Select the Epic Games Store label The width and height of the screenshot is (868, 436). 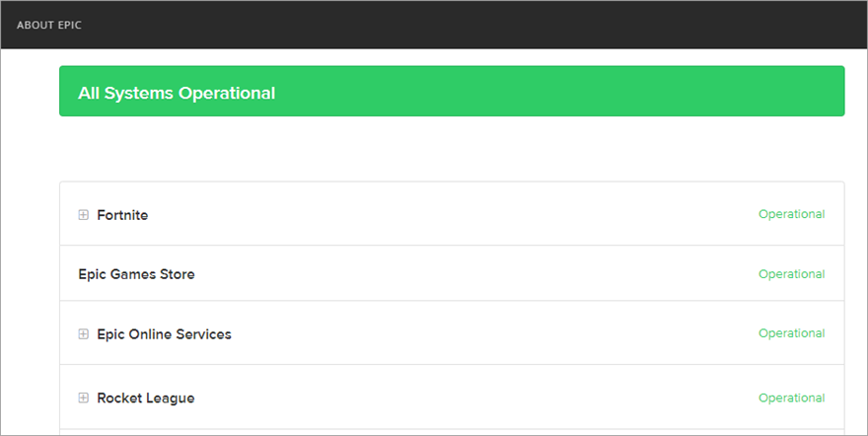coord(136,274)
